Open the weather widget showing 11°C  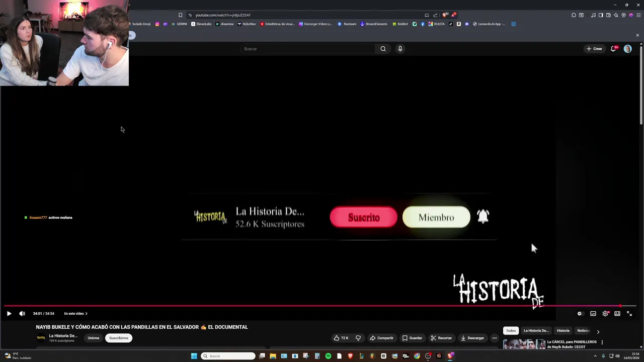[18, 356]
